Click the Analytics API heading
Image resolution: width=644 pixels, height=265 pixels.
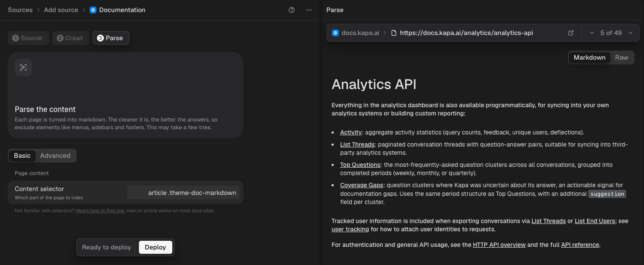[x=374, y=84]
